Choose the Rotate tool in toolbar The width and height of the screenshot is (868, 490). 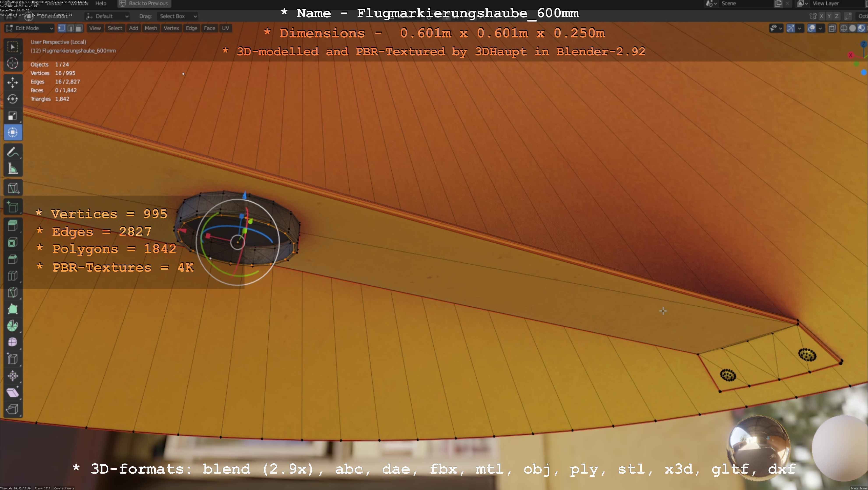pyautogui.click(x=13, y=99)
